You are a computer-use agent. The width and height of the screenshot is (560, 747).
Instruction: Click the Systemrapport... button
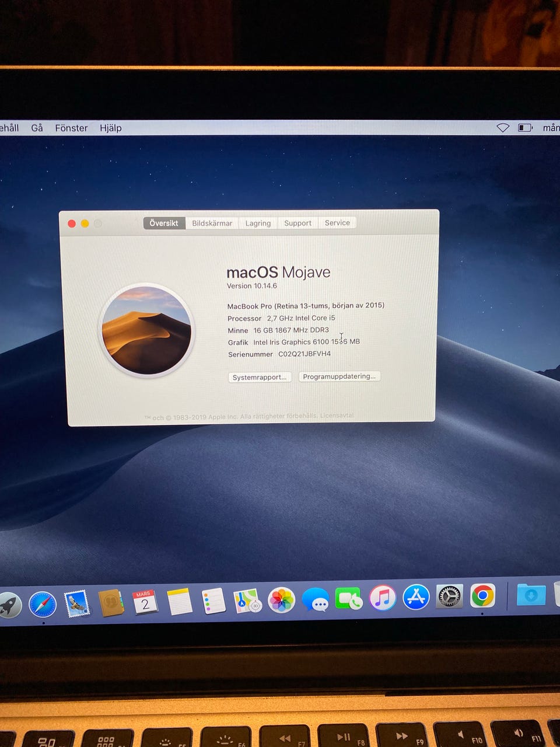260,377
